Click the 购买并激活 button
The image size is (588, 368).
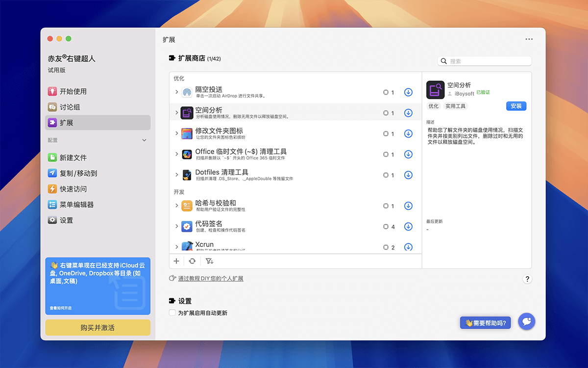click(98, 327)
